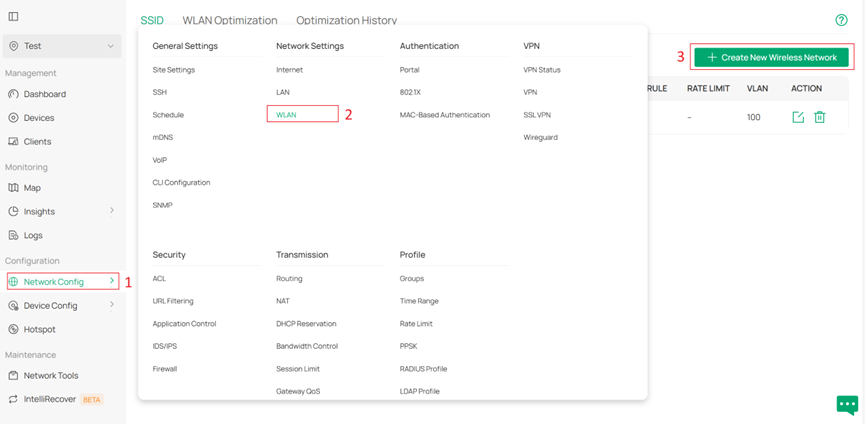Open Gateway QoS entry

(298, 391)
